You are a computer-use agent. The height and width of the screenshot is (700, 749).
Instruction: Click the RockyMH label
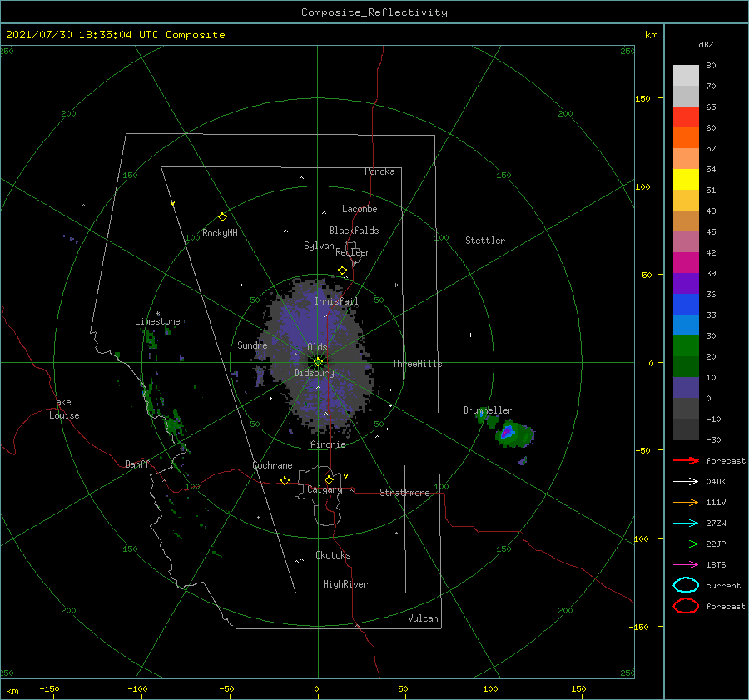pyautogui.click(x=220, y=233)
